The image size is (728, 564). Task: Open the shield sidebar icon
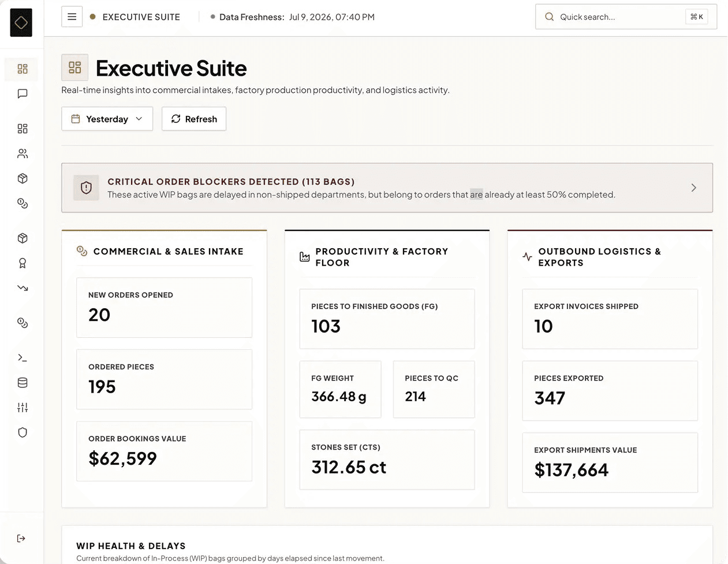[23, 432]
